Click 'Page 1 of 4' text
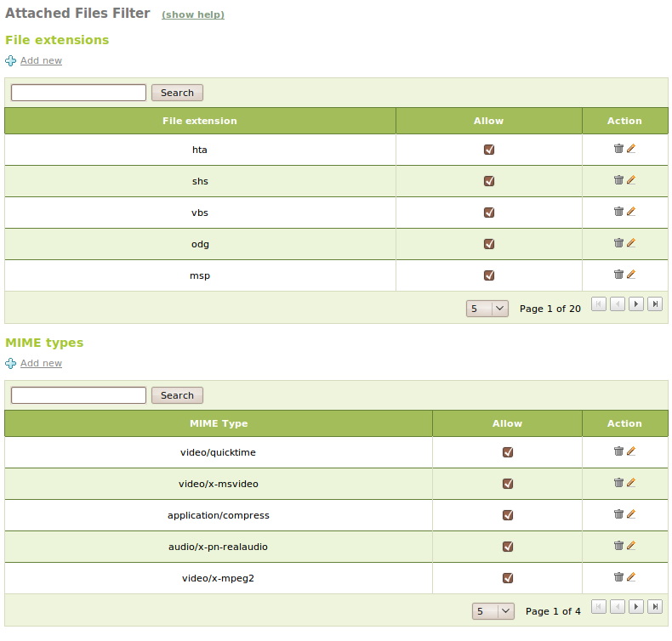 coord(553,611)
